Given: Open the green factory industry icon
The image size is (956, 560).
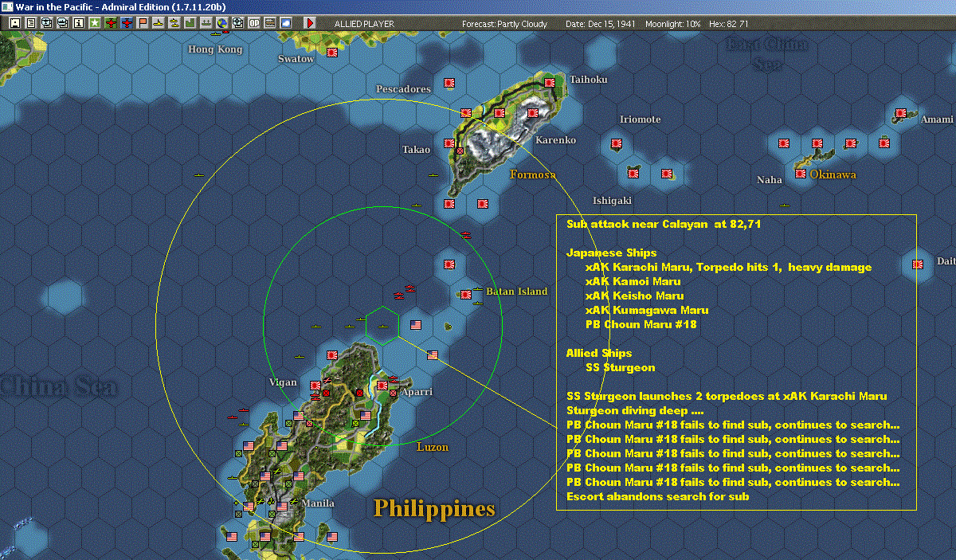Looking at the screenshot, I should (x=190, y=23).
